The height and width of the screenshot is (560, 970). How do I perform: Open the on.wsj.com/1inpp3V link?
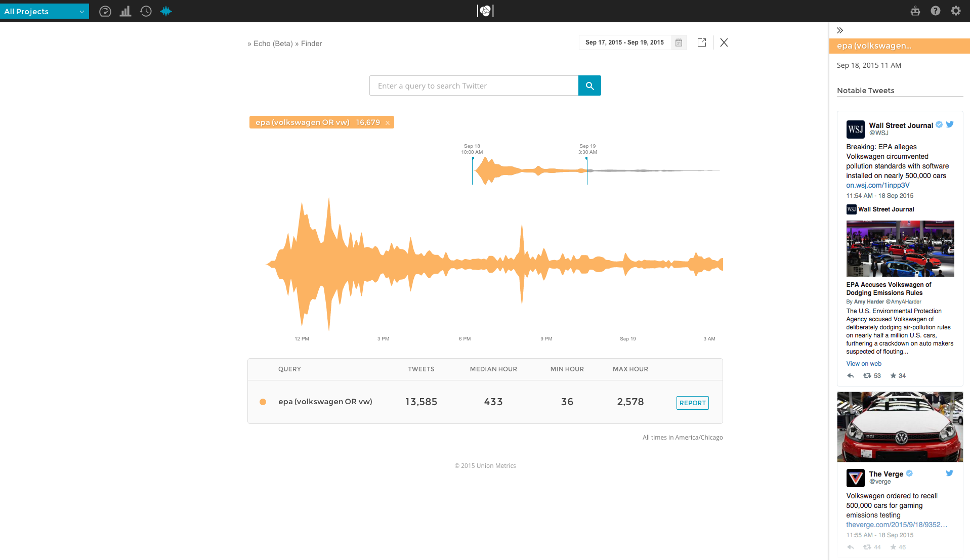pos(877,185)
